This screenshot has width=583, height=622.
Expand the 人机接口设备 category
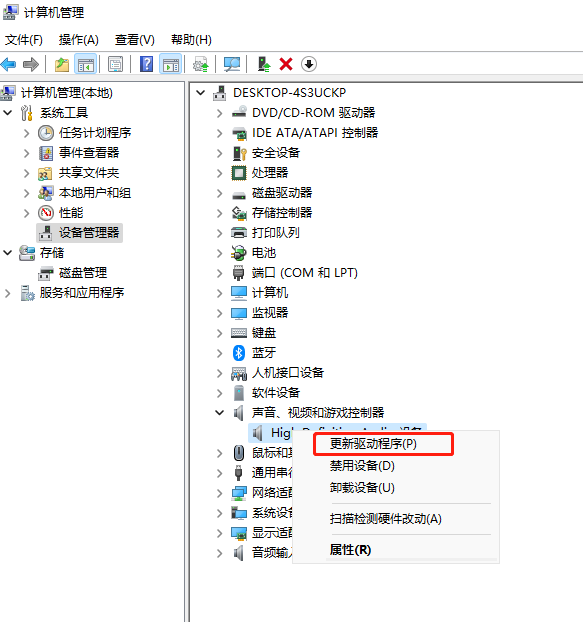coord(219,373)
